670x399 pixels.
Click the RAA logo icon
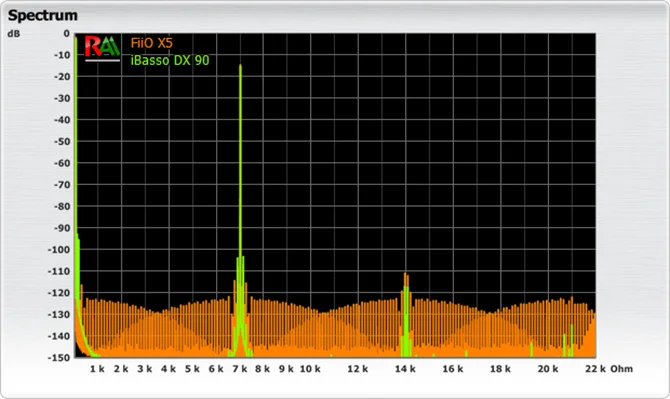[x=102, y=48]
